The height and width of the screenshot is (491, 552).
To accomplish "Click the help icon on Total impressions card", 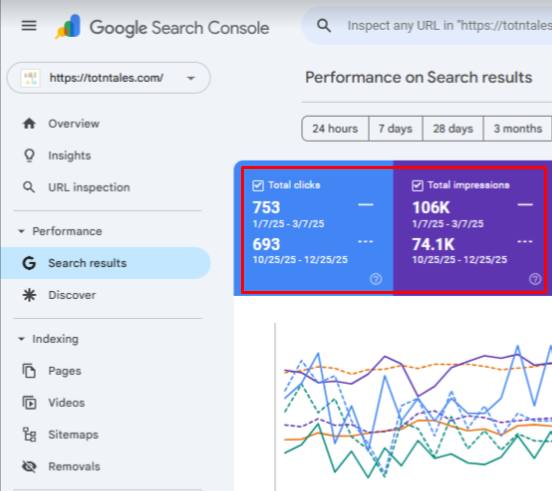I will point(535,279).
